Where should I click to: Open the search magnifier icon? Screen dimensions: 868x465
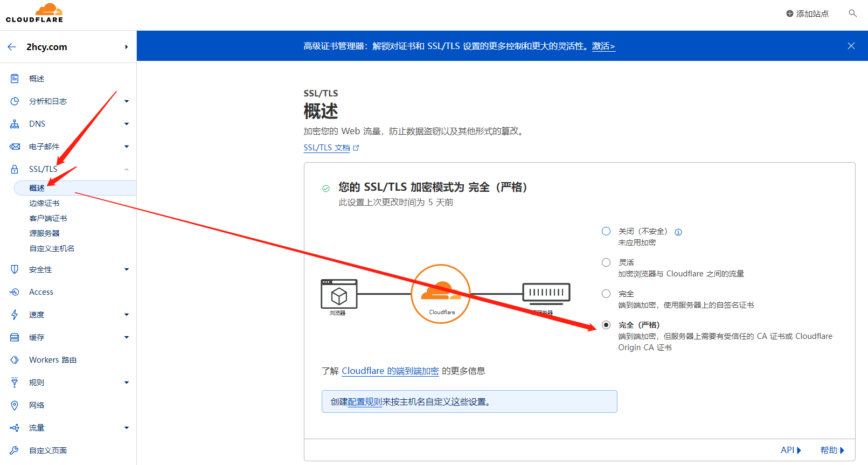(x=852, y=13)
